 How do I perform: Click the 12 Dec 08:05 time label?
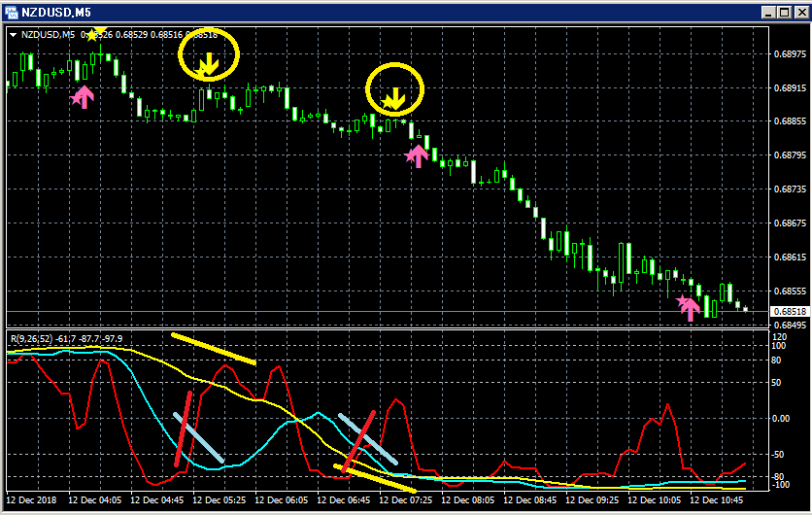(467, 500)
